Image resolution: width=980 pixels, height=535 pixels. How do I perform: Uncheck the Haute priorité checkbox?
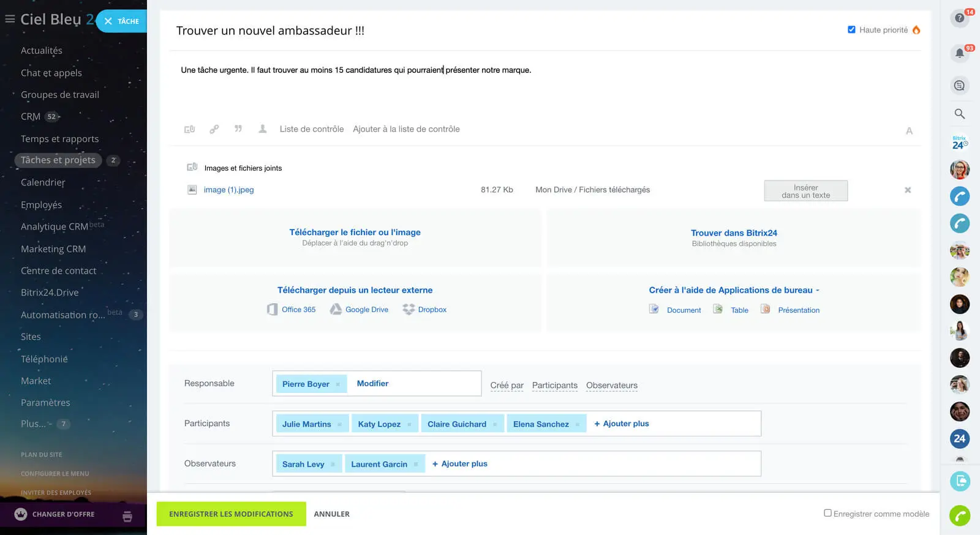pyautogui.click(x=851, y=29)
